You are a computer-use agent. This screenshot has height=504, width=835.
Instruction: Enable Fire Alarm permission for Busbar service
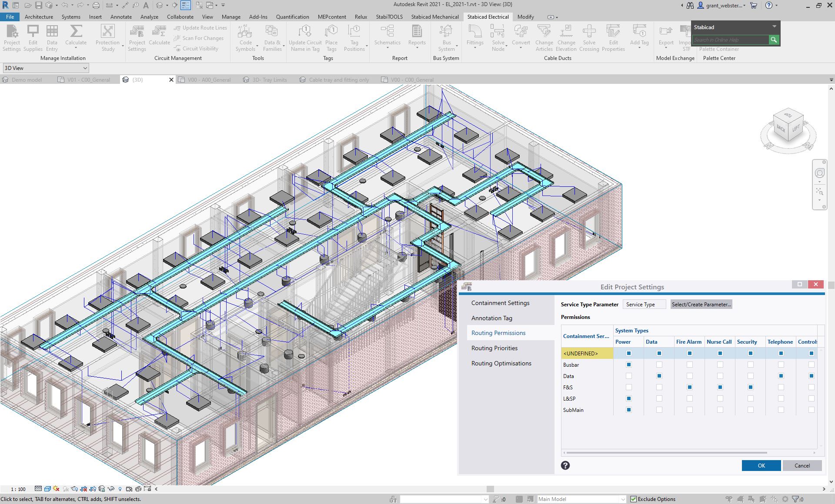pyautogui.click(x=689, y=365)
